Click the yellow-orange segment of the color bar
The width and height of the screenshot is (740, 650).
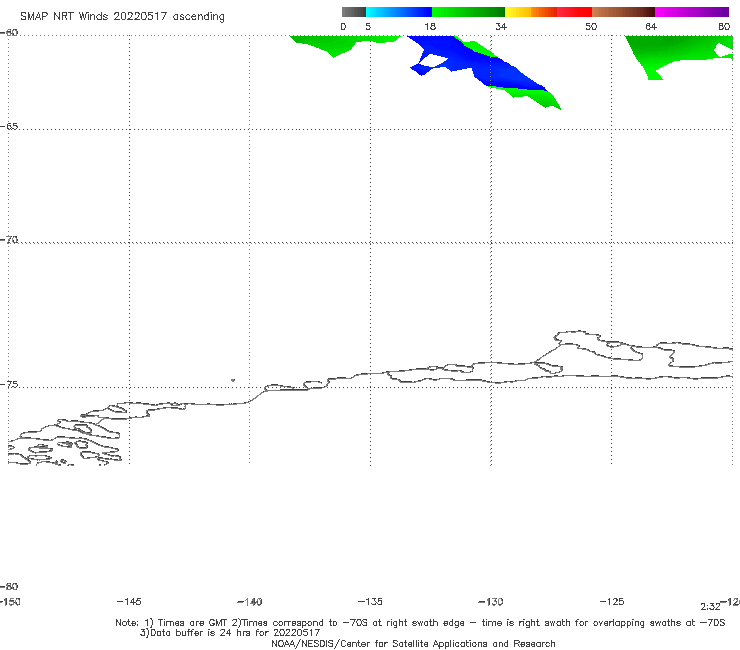tap(531, 12)
